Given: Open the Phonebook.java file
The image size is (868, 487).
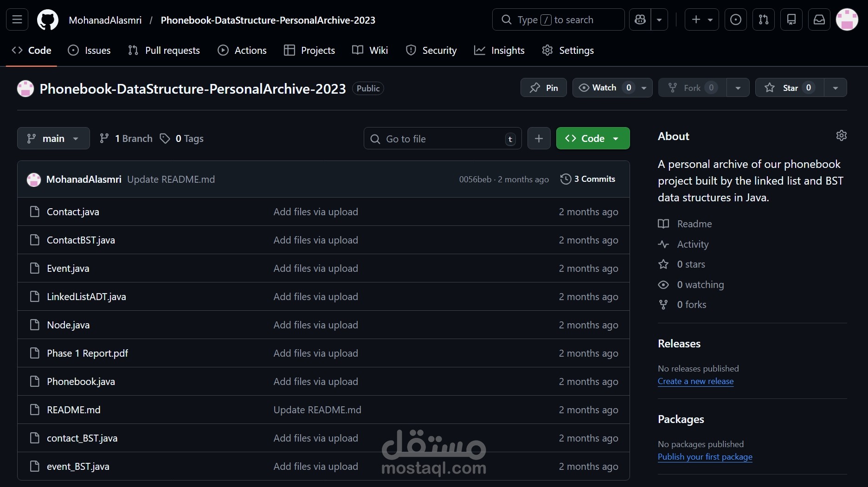Looking at the screenshot, I should [81, 381].
